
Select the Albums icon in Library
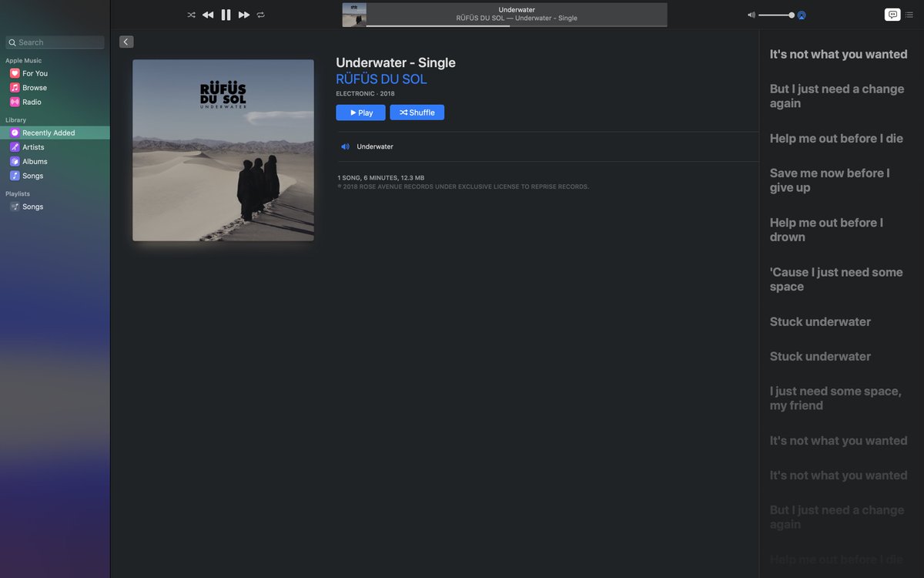tap(15, 162)
